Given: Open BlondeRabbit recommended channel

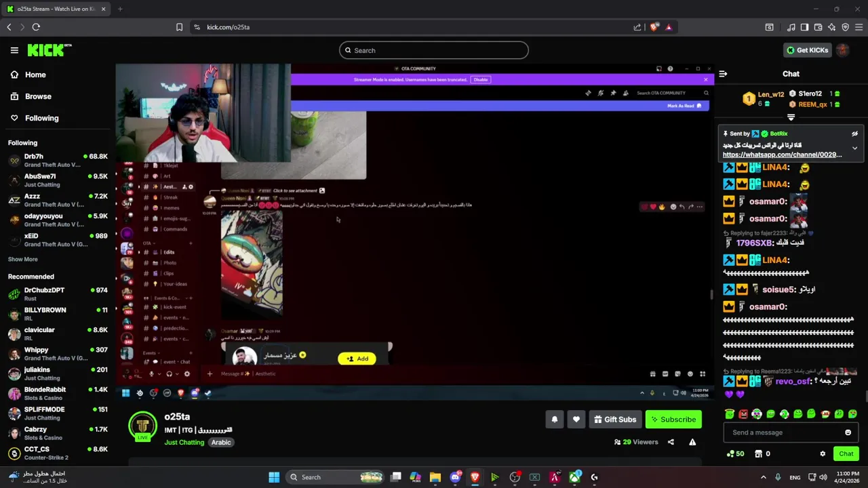Looking at the screenshot, I should coord(58,393).
